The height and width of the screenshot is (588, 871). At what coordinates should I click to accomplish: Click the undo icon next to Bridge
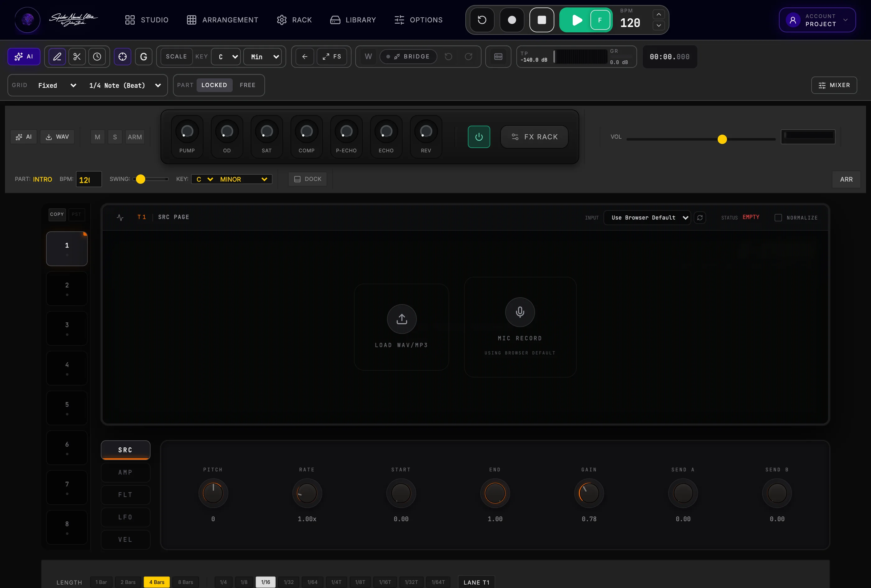[x=448, y=57]
